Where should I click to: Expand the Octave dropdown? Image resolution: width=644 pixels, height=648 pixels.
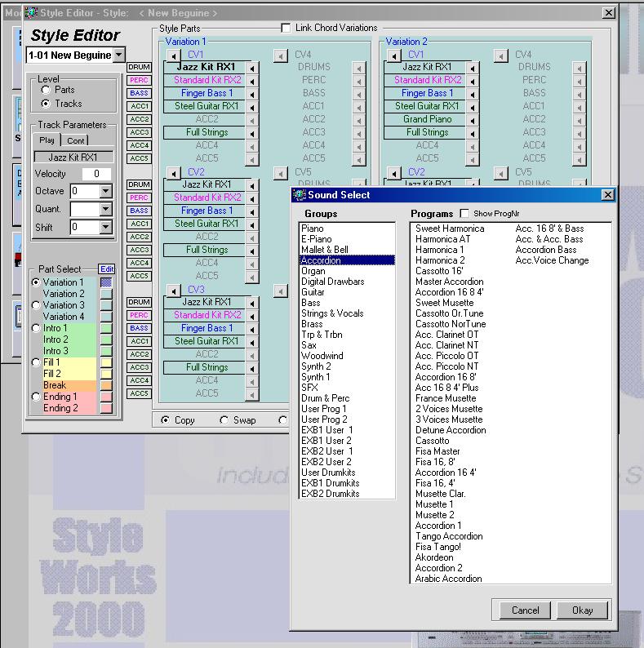pyautogui.click(x=104, y=192)
